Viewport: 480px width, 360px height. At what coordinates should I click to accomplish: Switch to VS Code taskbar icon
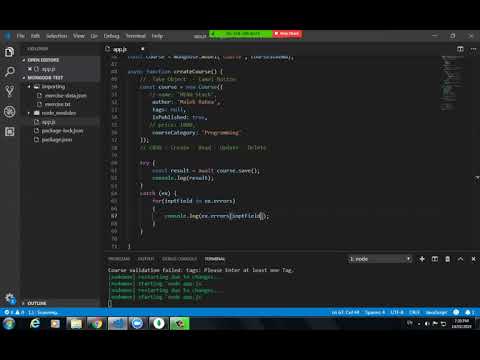point(117,323)
